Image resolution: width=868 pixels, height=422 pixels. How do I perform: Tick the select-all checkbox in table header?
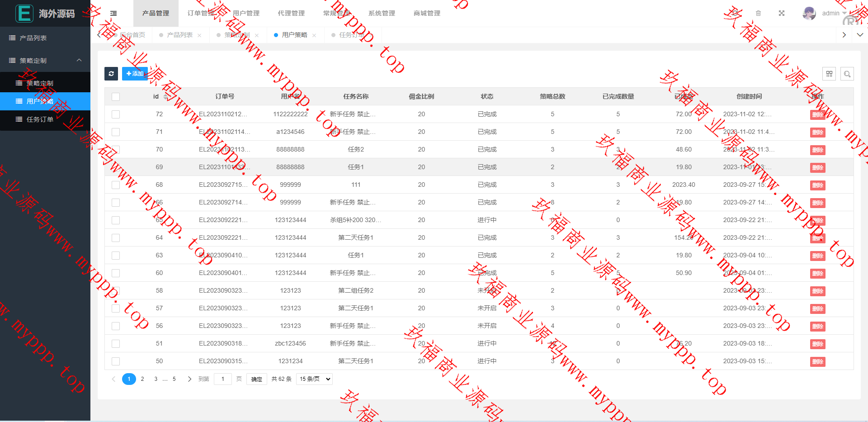(x=116, y=97)
